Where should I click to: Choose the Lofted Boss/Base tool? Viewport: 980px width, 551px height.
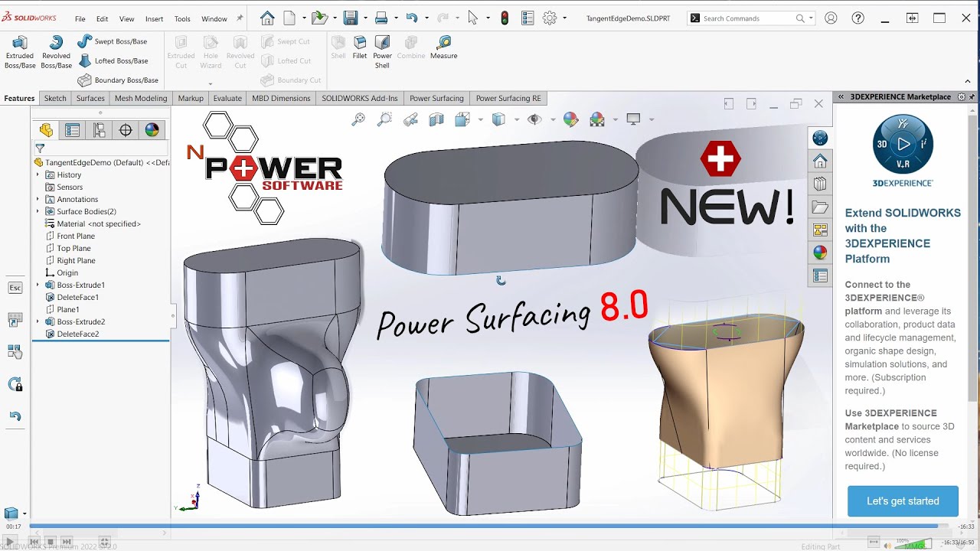[x=113, y=60]
